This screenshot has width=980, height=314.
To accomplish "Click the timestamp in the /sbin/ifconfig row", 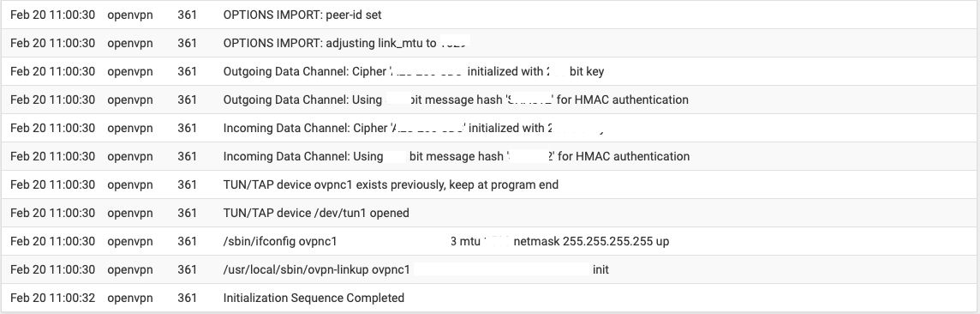I will tap(52, 241).
